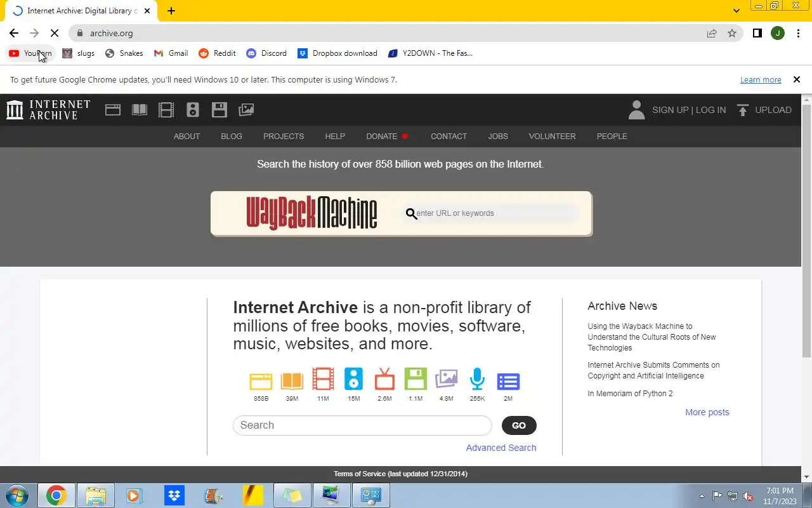The image size is (812, 508).
Task: Open the BLOG menu item
Action: [232, 137]
